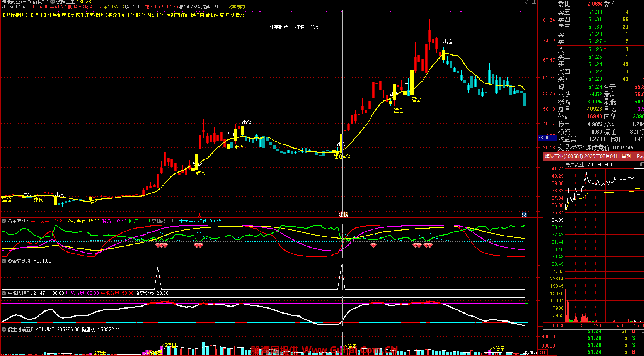644x356 pixels.
Task: Click the 化学制药 industry label in header
Action: [x=57, y=15]
